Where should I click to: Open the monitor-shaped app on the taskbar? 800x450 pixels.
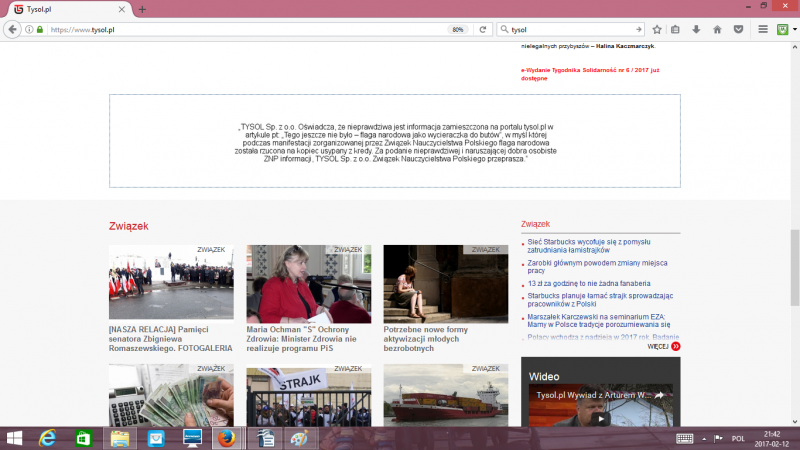click(192, 438)
